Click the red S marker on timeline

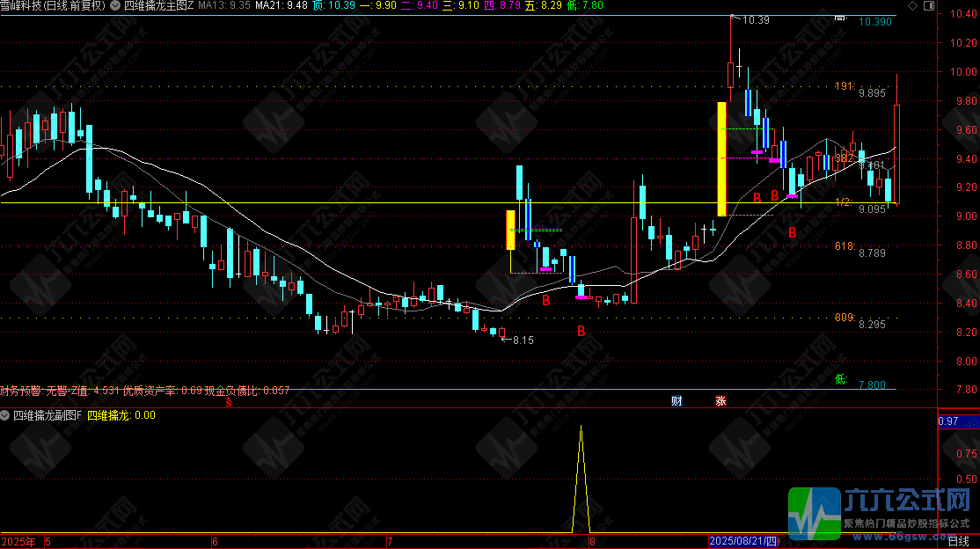tap(229, 402)
